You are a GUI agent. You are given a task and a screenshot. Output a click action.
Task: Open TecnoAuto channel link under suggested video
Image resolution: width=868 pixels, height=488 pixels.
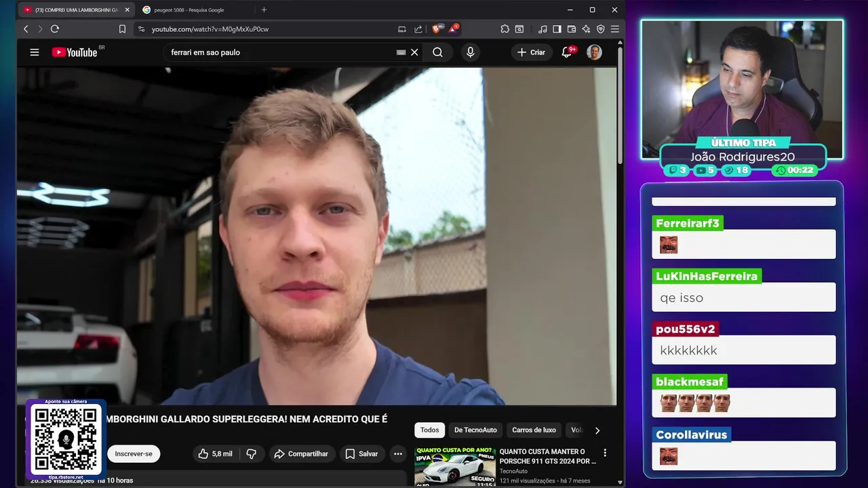(x=513, y=471)
